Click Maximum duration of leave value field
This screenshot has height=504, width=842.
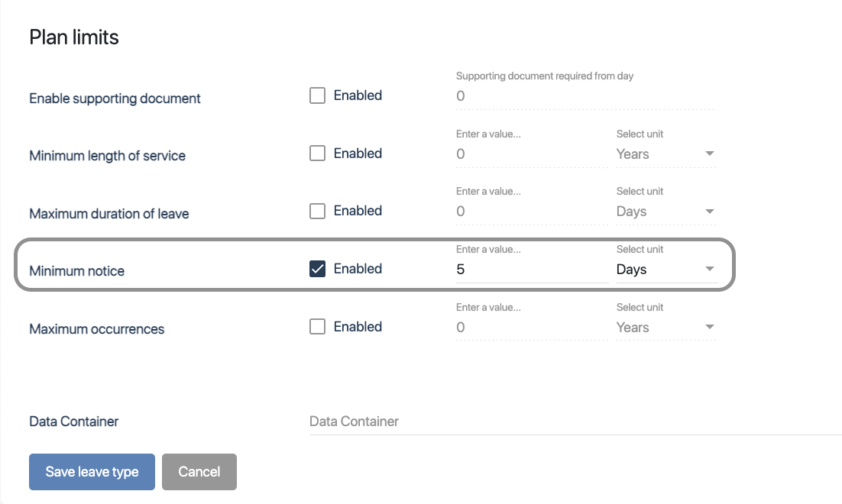pos(532,212)
